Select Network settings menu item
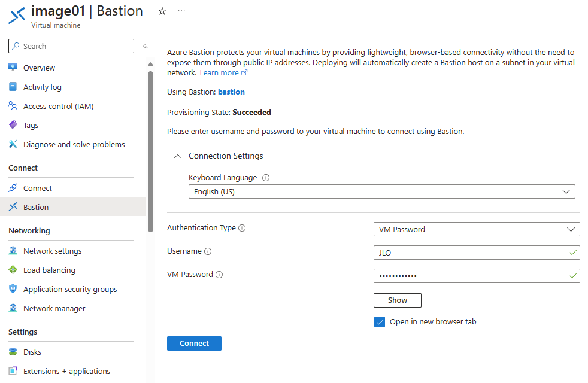588x383 pixels. [x=53, y=251]
